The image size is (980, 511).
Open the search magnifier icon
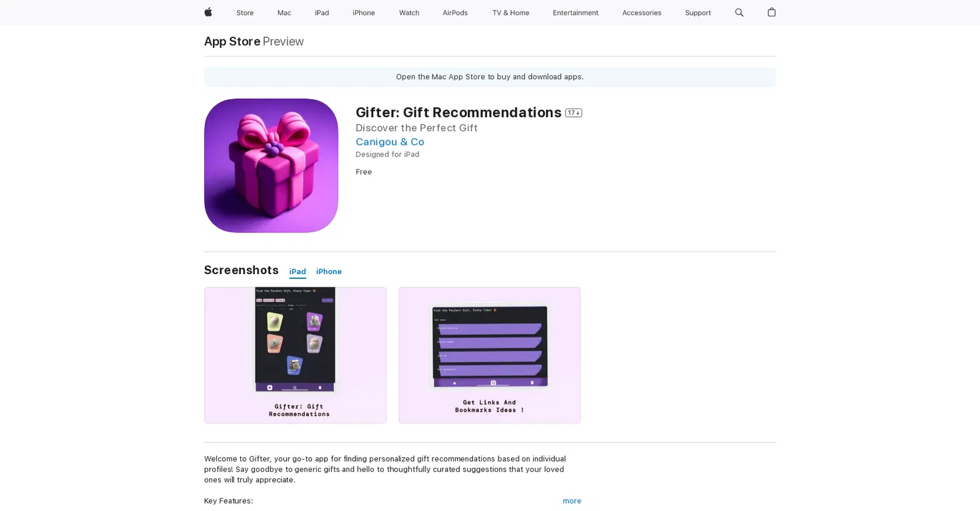[x=739, y=13]
